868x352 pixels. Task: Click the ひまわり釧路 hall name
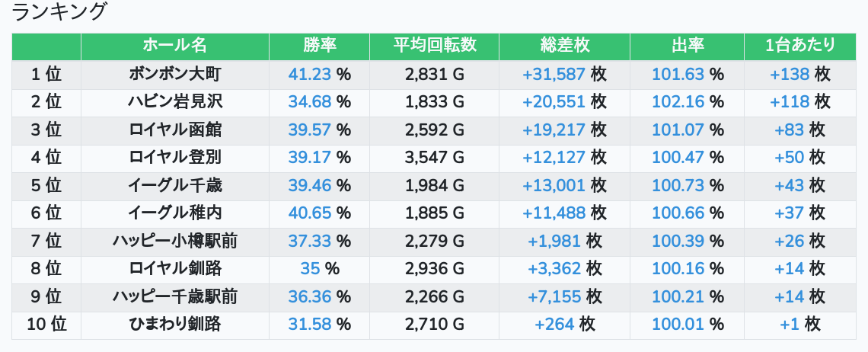175,325
